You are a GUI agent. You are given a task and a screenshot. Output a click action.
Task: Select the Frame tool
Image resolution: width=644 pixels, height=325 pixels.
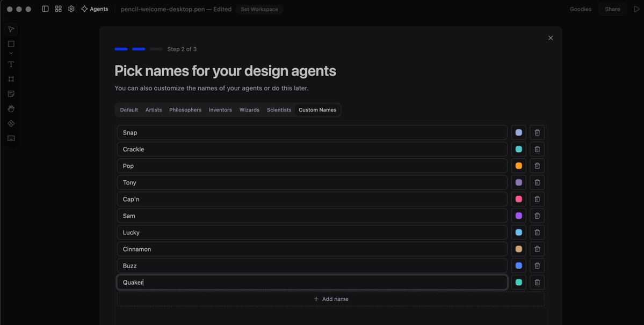click(x=11, y=79)
